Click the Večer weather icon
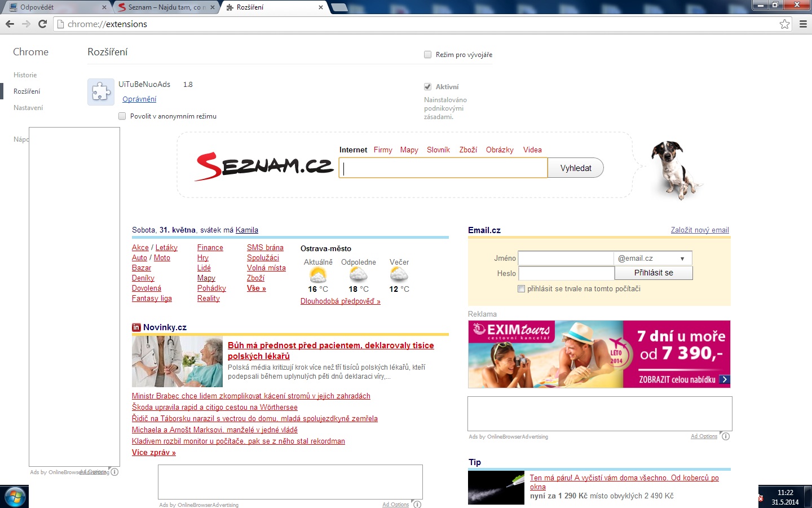This screenshot has width=812, height=508. tap(399, 275)
